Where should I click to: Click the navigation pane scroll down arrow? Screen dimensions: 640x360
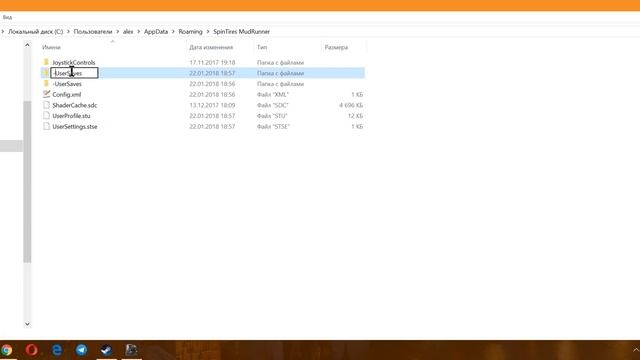[27, 324]
